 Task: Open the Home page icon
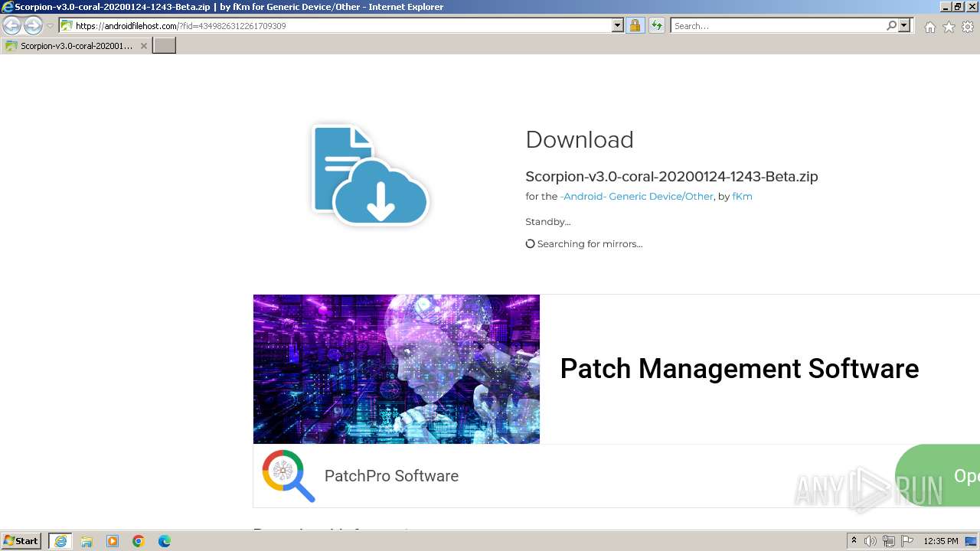point(929,27)
